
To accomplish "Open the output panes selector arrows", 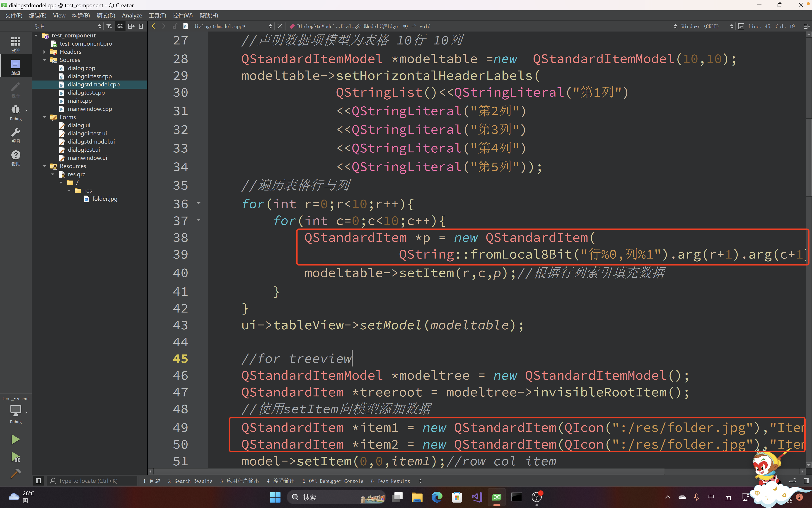I will click(420, 481).
